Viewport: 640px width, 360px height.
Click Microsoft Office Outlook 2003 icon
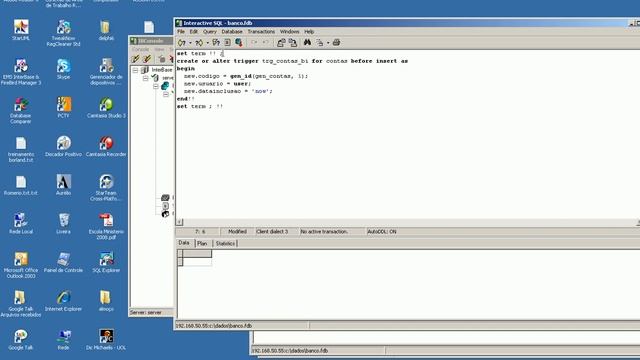21,265
